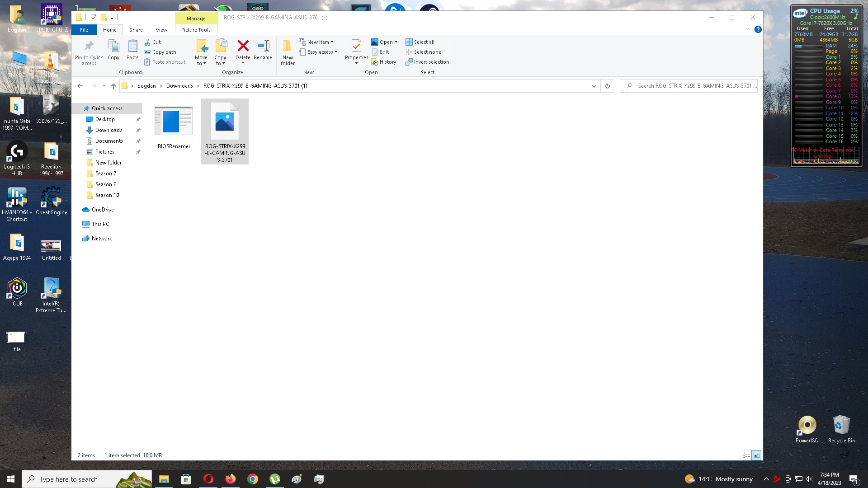Screen dimensions: 868x488
Task: Select the BIOSRenamer file
Action: 174,127
